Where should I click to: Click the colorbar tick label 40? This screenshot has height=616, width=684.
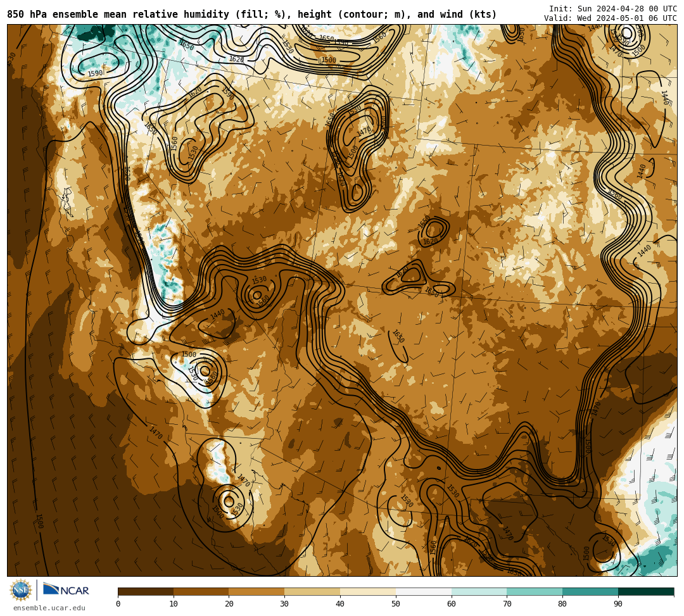coord(340,604)
